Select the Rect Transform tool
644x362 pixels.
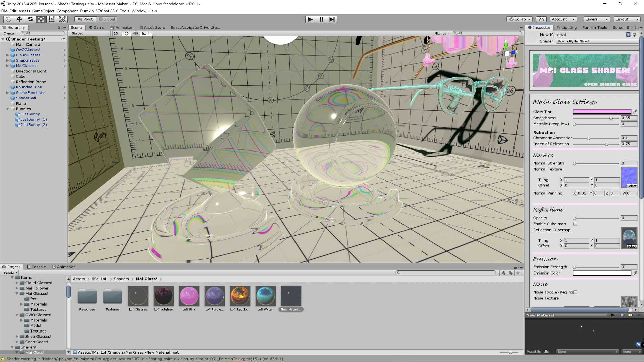(x=52, y=19)
